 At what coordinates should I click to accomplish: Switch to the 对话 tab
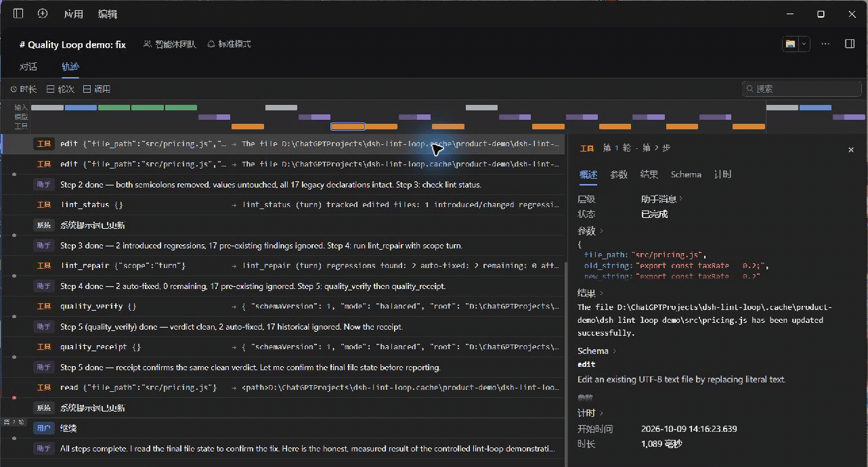[x=28, y=66]
